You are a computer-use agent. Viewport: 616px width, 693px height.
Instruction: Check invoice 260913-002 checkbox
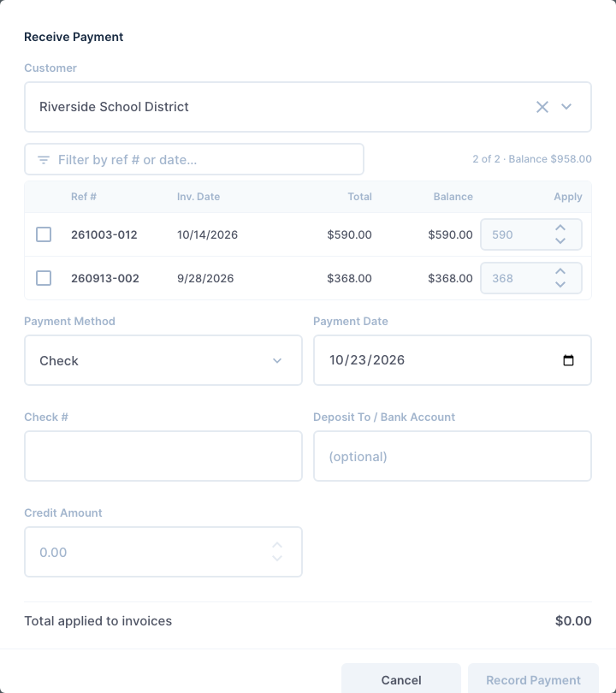(44, 278)
